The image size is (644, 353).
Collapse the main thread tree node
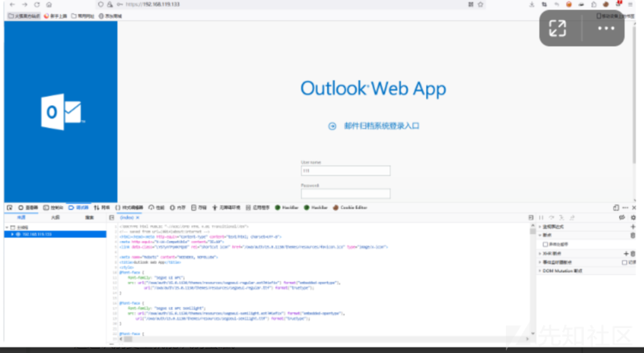tap(7, 227)
